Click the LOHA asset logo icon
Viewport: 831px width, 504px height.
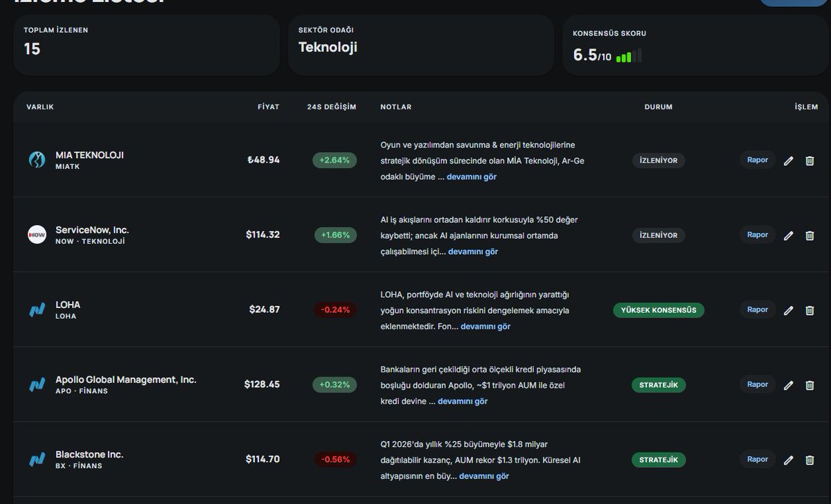coord(37,309)
